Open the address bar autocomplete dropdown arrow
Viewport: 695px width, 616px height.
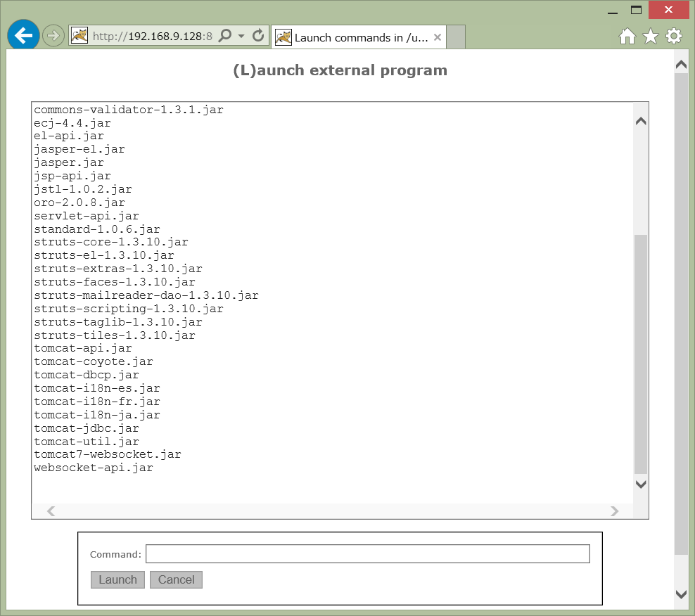241,36
